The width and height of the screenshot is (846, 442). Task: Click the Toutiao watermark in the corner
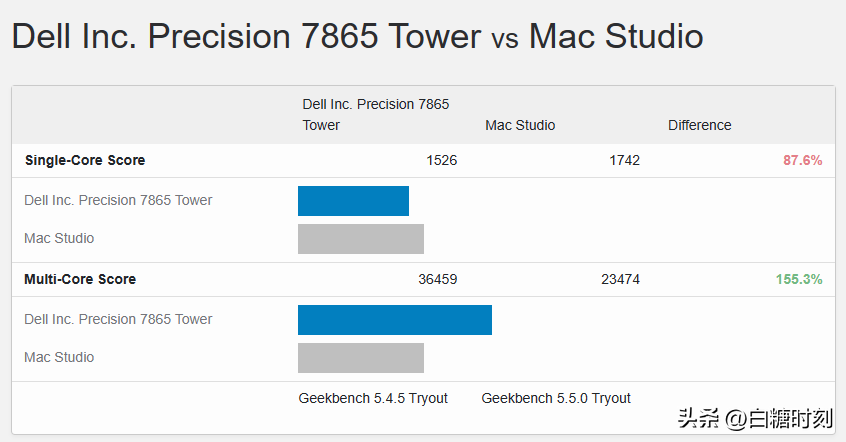755,418
